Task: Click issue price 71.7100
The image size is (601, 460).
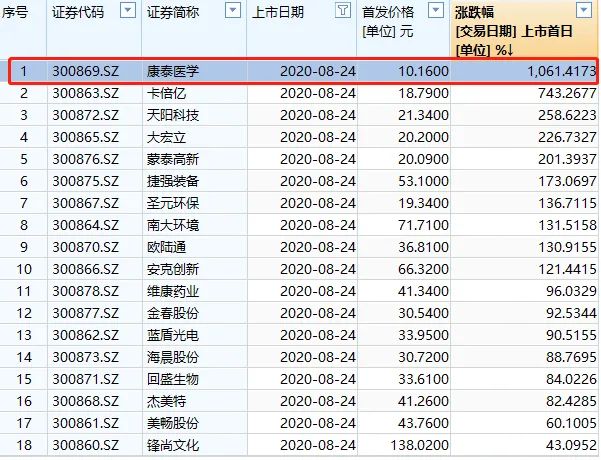Action: point(423,225)
